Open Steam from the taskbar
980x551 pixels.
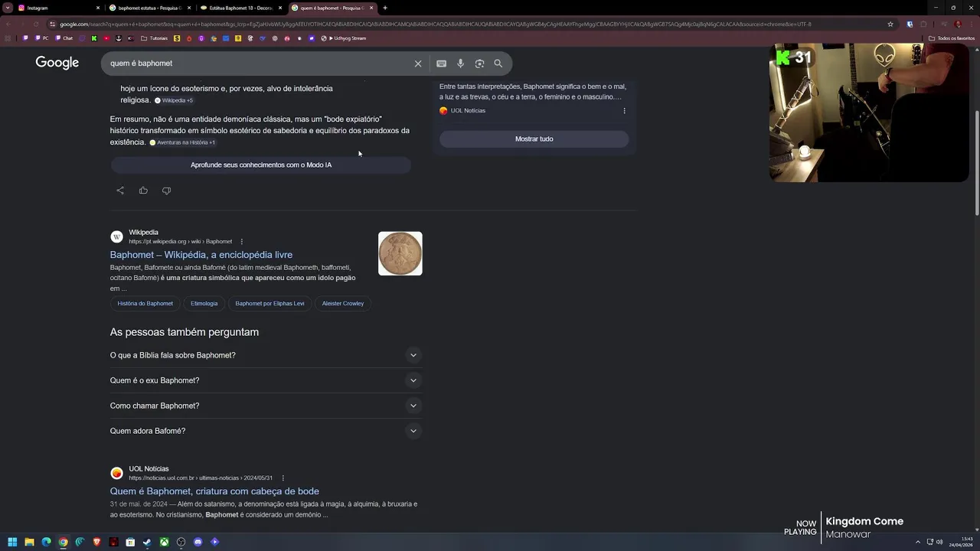tap(147, 542)
